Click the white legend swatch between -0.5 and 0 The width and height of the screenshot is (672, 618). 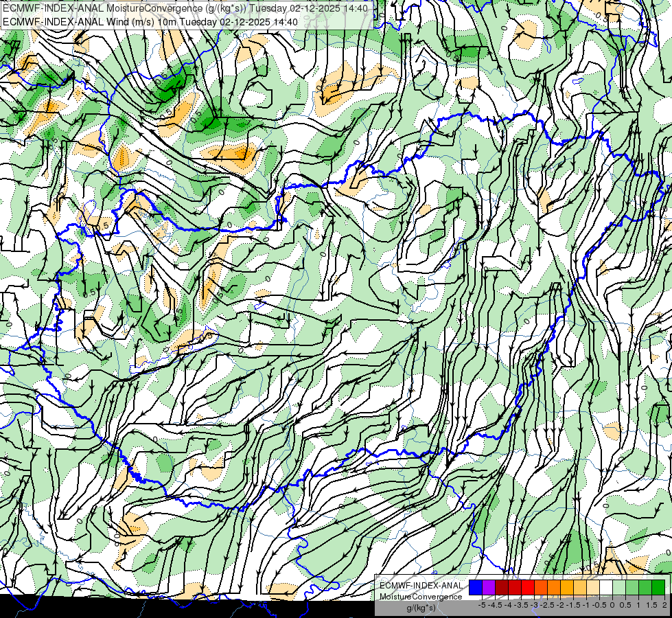(606, 587)
